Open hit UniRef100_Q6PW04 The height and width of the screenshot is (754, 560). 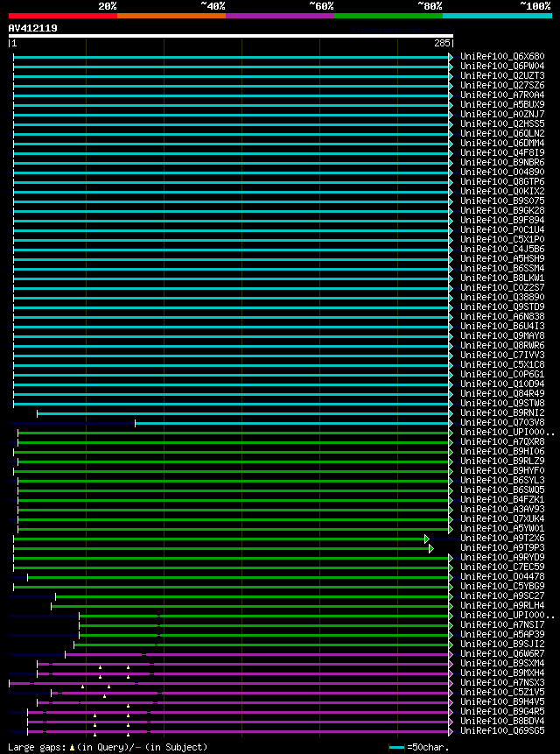coord(502,67)
